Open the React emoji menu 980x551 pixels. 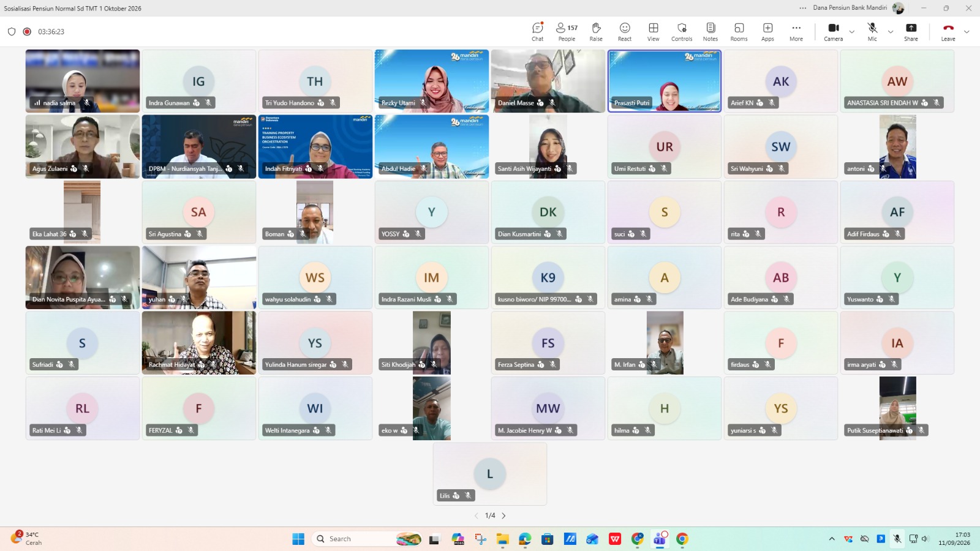click(x=625, y=32)
